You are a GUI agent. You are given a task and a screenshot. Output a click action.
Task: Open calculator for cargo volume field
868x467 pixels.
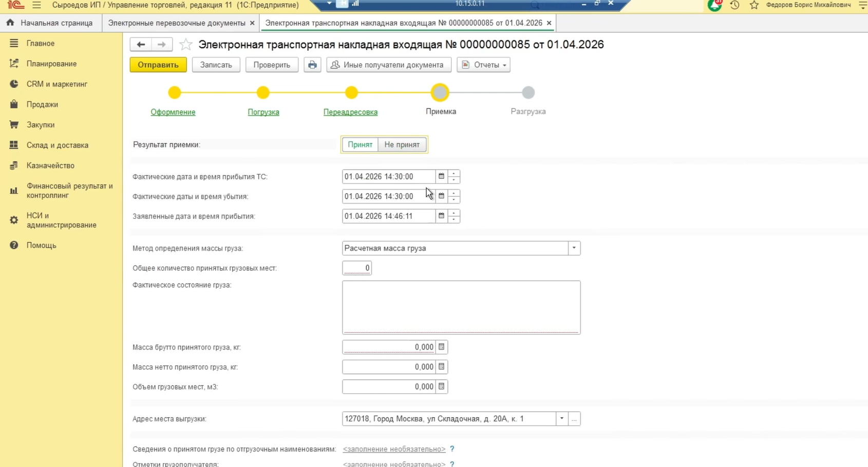[441, 387]
